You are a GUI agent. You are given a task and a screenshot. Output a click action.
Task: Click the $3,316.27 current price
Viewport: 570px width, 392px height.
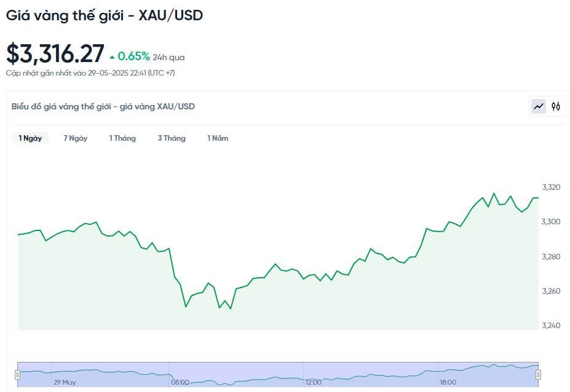55,54
